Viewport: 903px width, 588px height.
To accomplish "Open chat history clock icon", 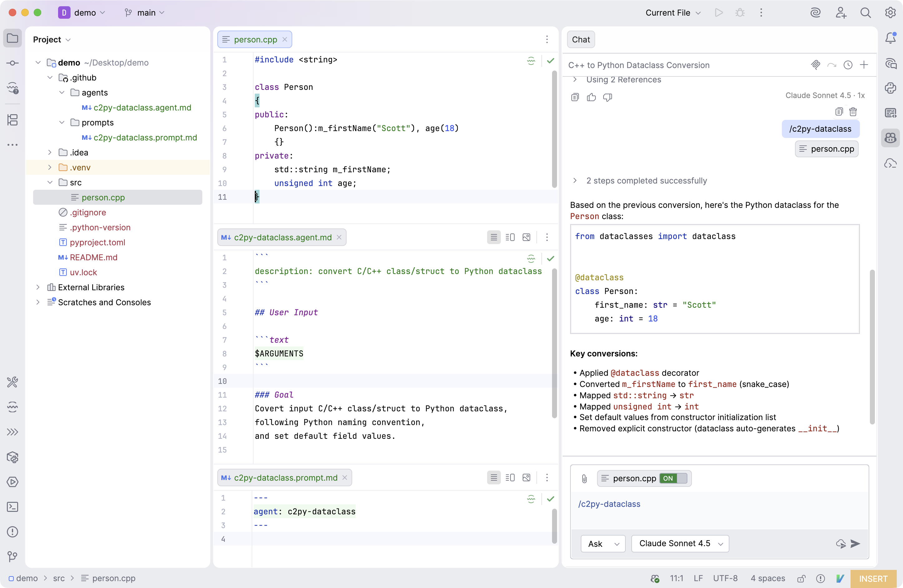I will (848, 65).
